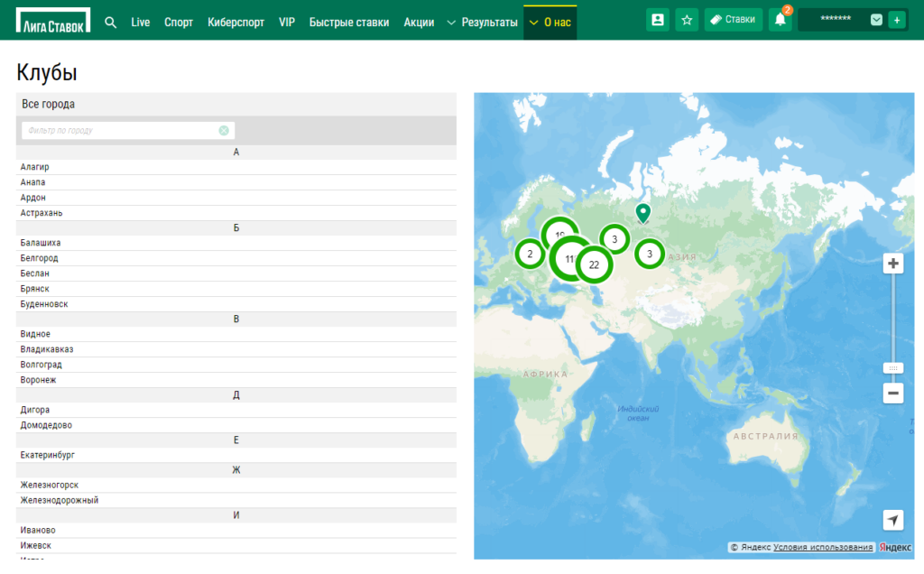Zoom in the map with plus
This screenshot has width=924, height=574.
click(x=892, y=264)
